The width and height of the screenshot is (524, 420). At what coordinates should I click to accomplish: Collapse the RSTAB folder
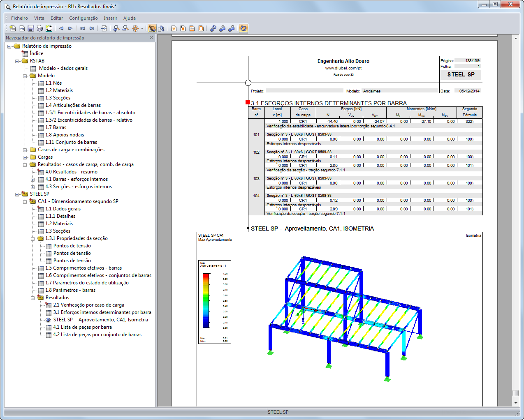[x=17, y=61]
